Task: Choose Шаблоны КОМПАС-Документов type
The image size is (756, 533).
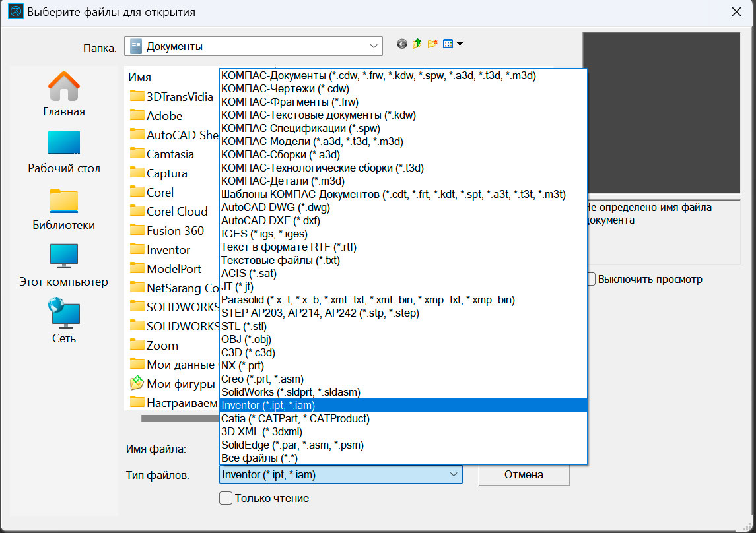Action: pyautogui.click(x=403, y=194)
